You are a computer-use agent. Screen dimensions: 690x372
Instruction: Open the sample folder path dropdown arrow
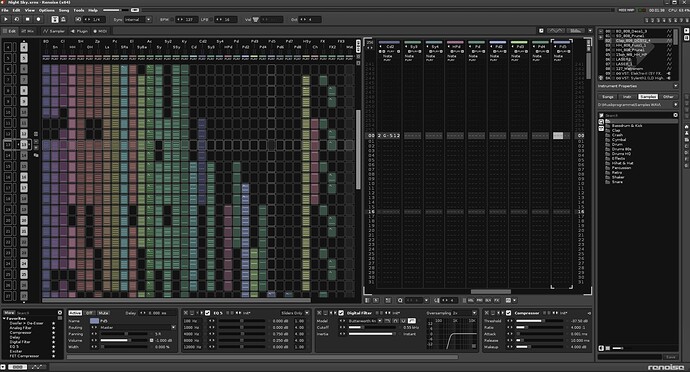(675, 105)
